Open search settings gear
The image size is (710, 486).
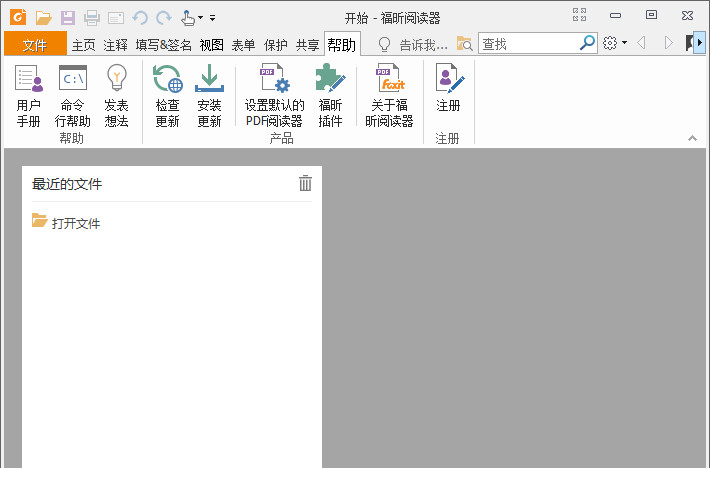610,43
